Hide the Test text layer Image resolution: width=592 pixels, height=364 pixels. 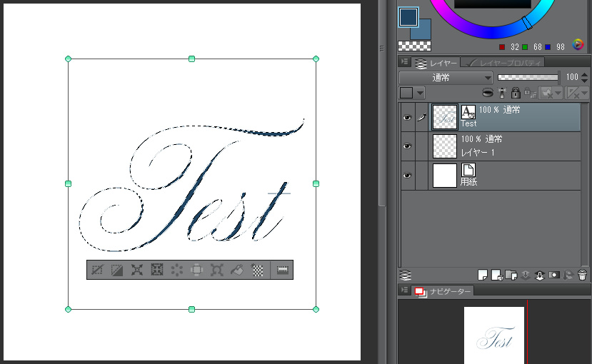[x=407, y=117]
